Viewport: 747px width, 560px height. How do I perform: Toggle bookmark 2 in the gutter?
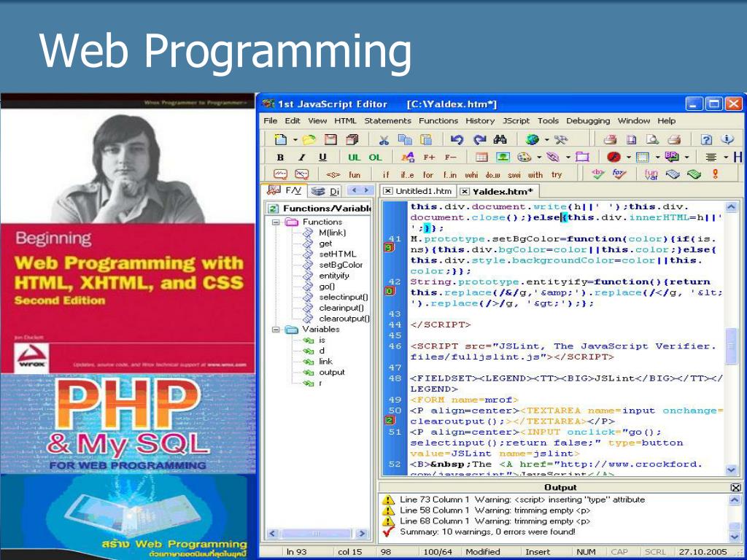[x=390, y=421]
